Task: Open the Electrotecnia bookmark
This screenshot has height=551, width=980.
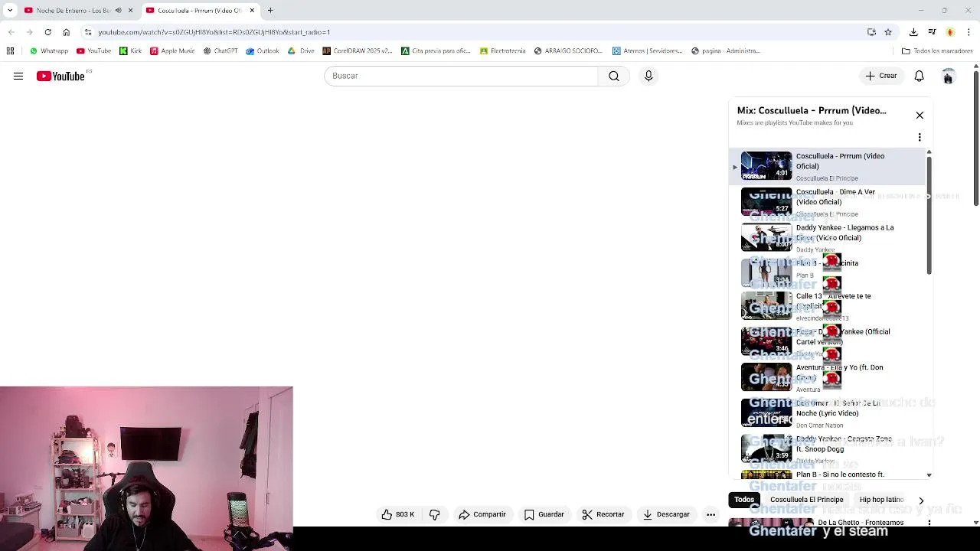Action: (502, 51)
